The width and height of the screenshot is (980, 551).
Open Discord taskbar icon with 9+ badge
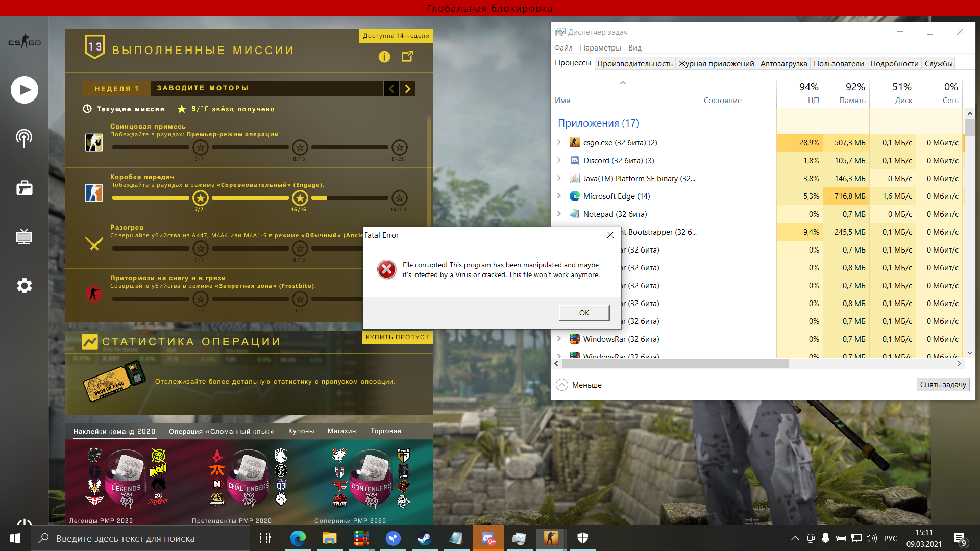tap(488, 538)
